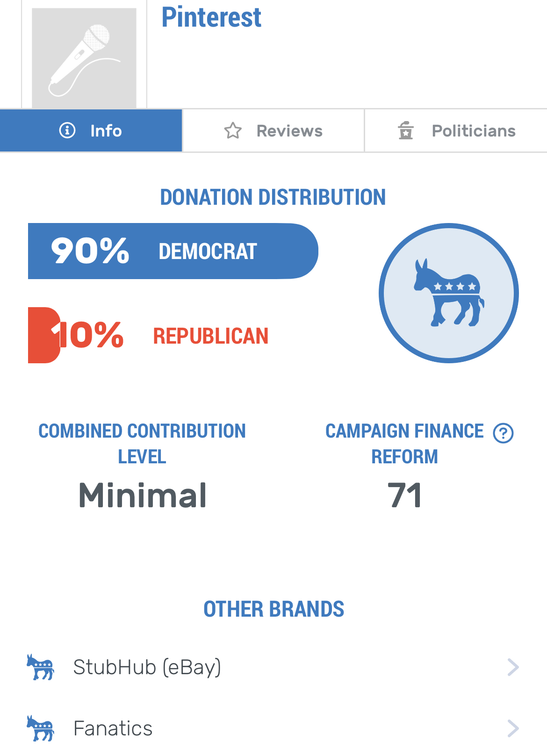Select the Info tab
Image resolution: width=547 pixels, height=756 pixels.
point(91,130)
